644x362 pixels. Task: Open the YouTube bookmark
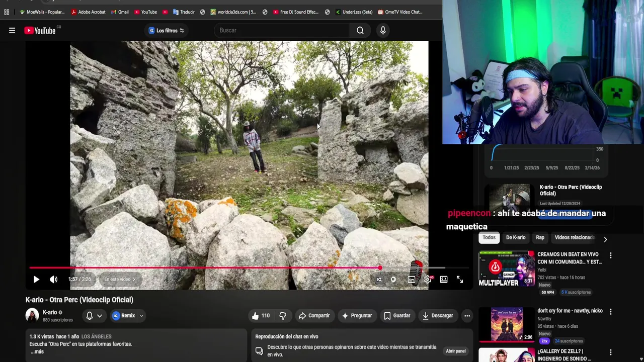pos(145,12)
